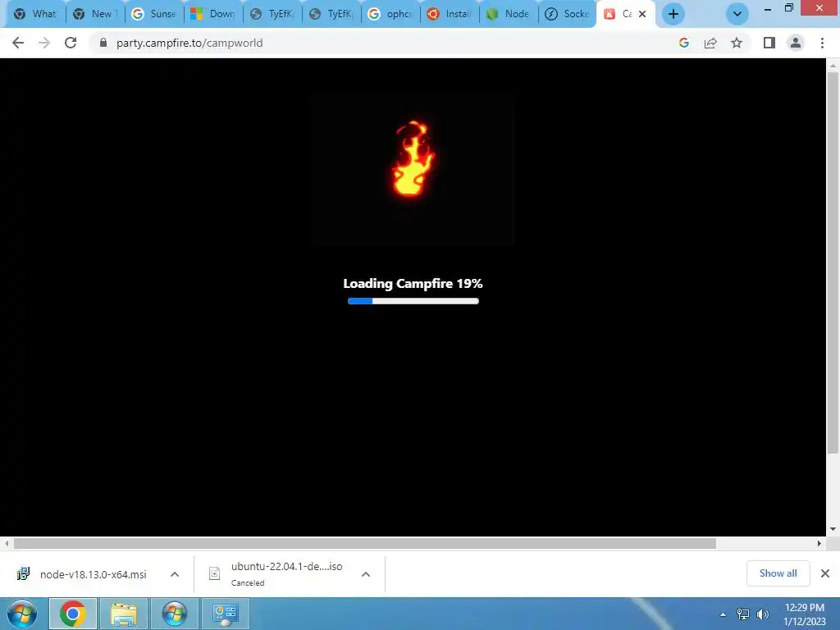View site information via the lock icon
Viewport: 840px width, 630px height.
[x=103, y=43]
